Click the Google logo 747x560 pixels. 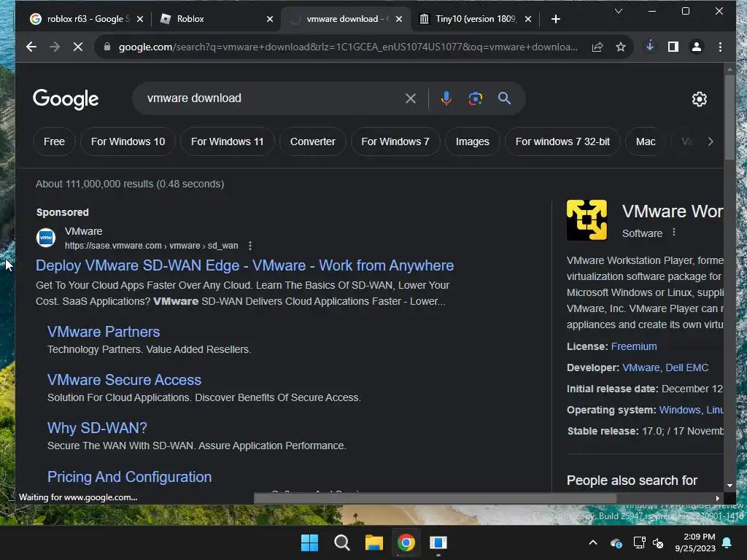click(x=66, y=99)
